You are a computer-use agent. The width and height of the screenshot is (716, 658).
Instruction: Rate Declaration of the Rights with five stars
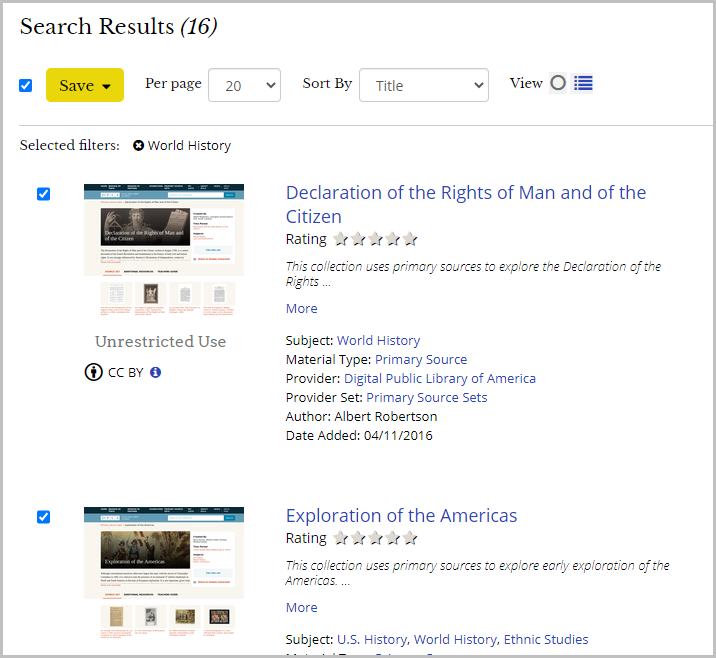click(x=410, y=239)
